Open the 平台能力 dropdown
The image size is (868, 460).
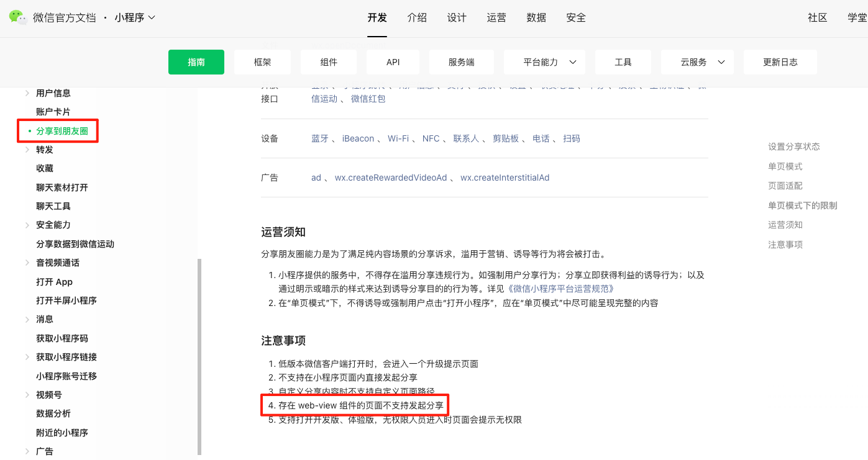coord(544,62)
